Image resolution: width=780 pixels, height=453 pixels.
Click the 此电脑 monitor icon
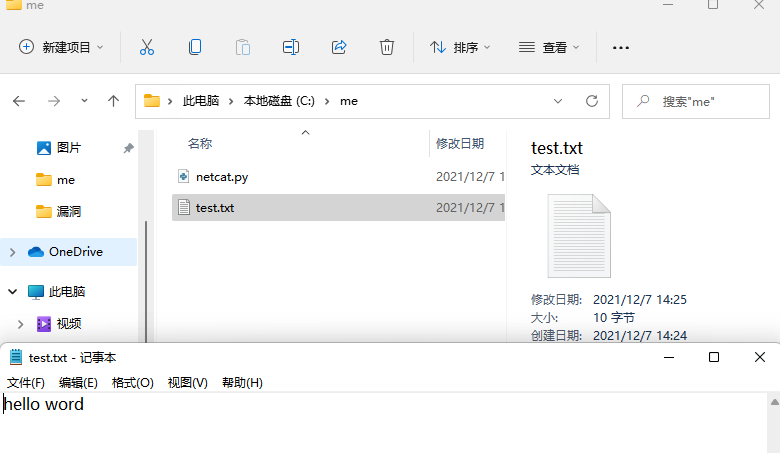pos(36,292)
